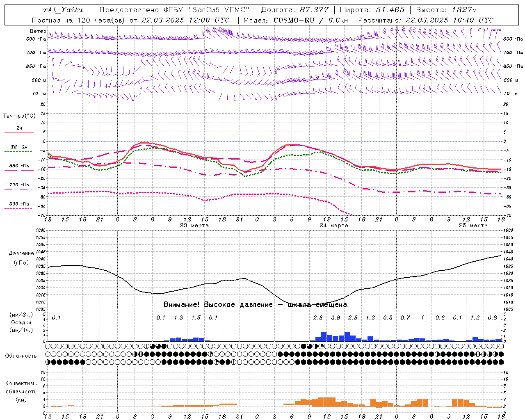Select the "24 марта" date label
This screenshot has width=525, height=420.
(334, 226)
